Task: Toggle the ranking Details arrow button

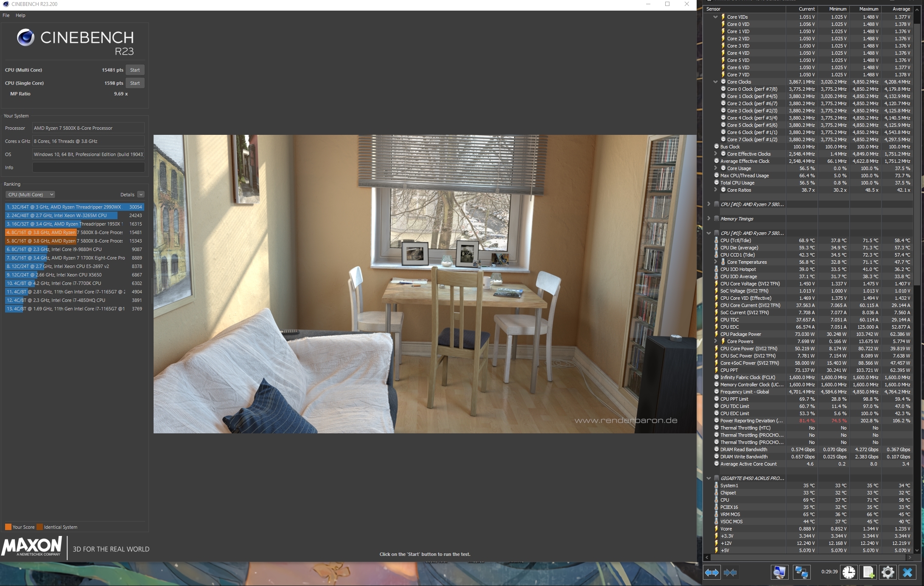Action: point(141,195)
